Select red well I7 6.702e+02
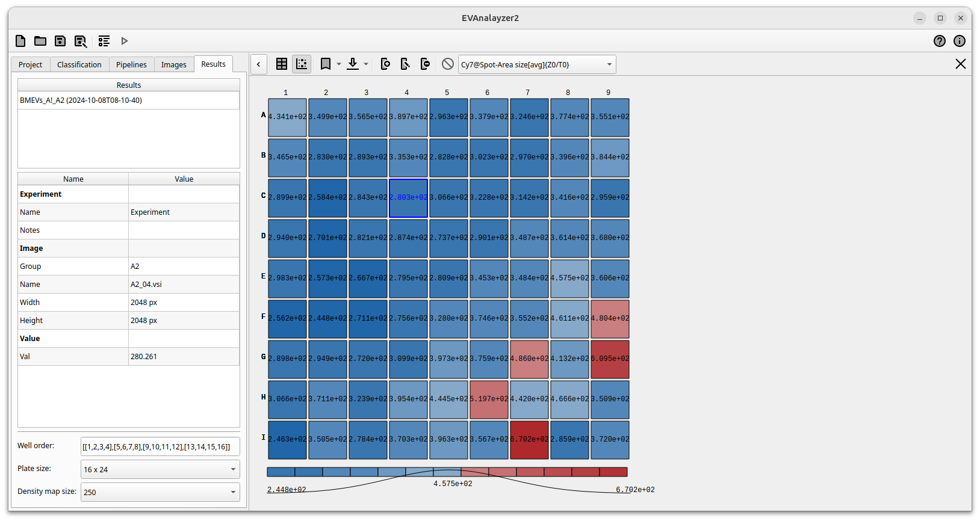This screenshot has height=521, width=980. point(529,440)
